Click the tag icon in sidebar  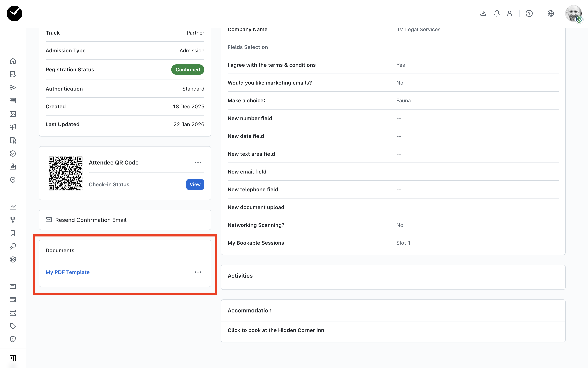[x=13, y=326]
